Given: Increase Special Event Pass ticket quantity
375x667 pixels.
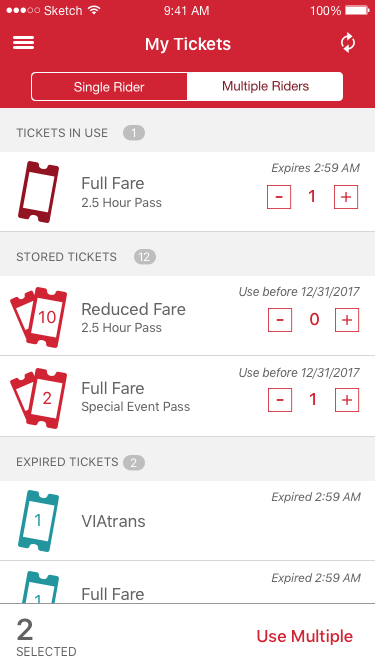Looking at the screenshot, I should pyautogui.click(x=347, y=400).
